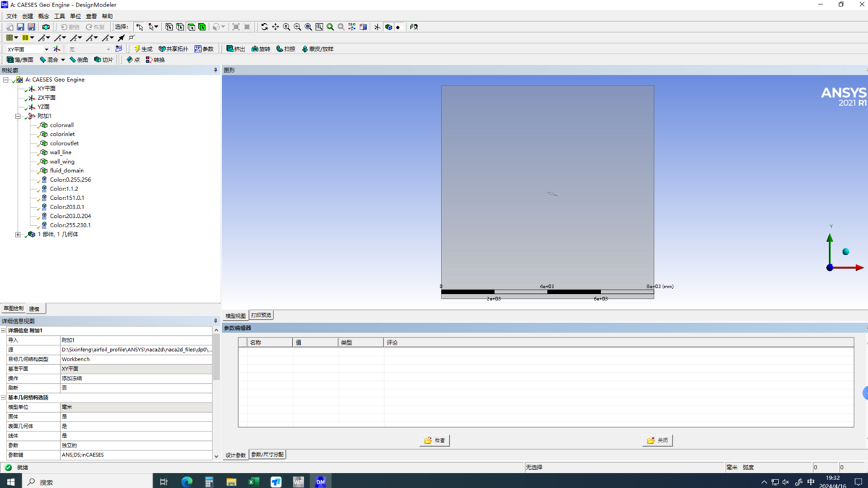868x488 pixels.
Task: Click the Save project icon
Action: tap(20, 27)
